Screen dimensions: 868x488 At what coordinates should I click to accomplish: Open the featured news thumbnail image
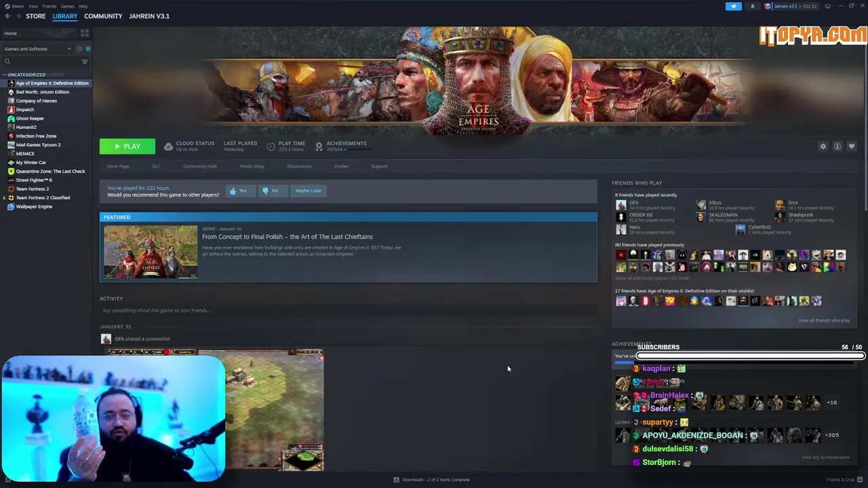[x=151, y=252]
